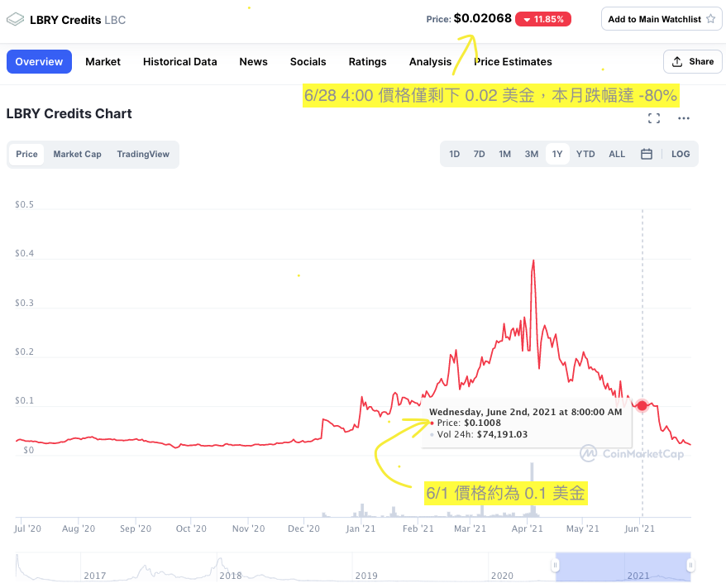This screenshot has width=726, height=588.
Task: Click the red data point marker on chart
Action: tap(642, 405)
